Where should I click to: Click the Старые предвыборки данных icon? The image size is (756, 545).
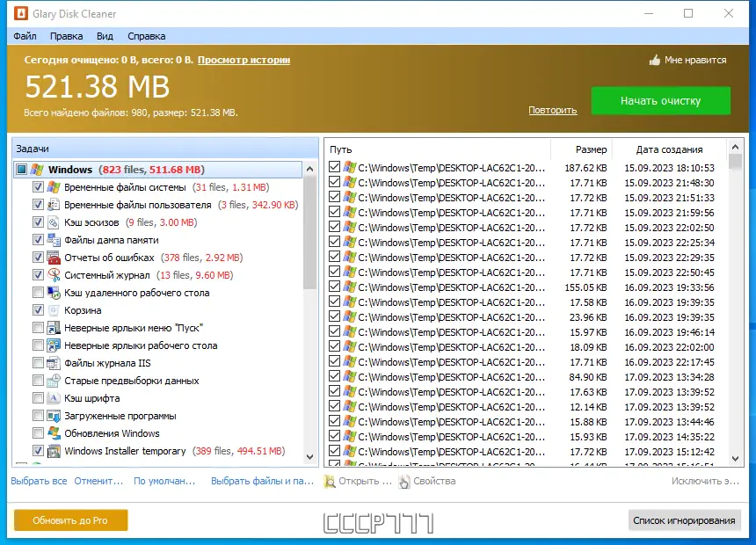tap(54, 381)
